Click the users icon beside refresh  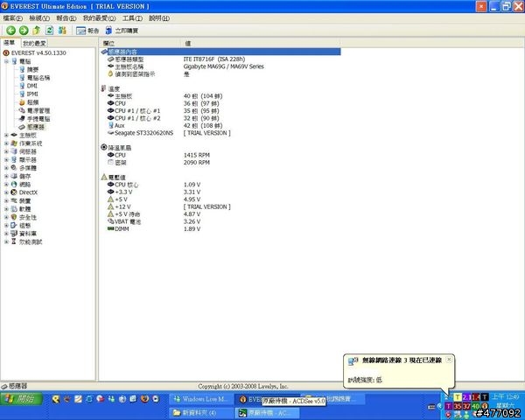click(x=62, y=31)
